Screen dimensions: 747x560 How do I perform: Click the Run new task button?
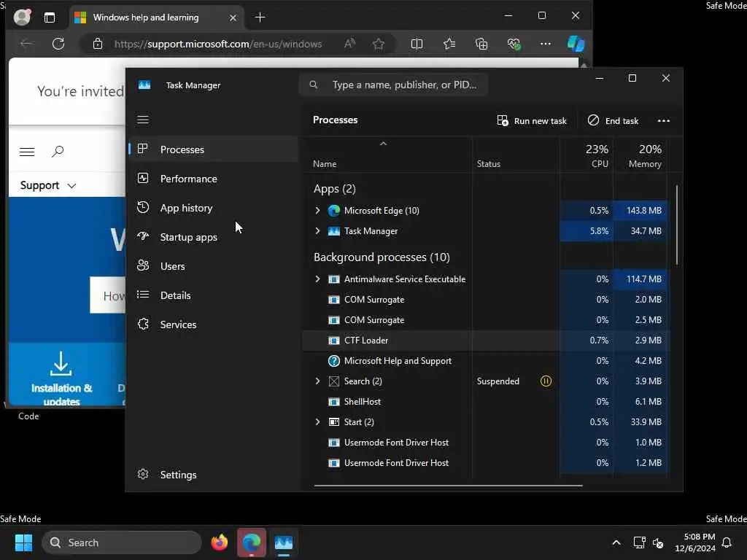[532, 120]
